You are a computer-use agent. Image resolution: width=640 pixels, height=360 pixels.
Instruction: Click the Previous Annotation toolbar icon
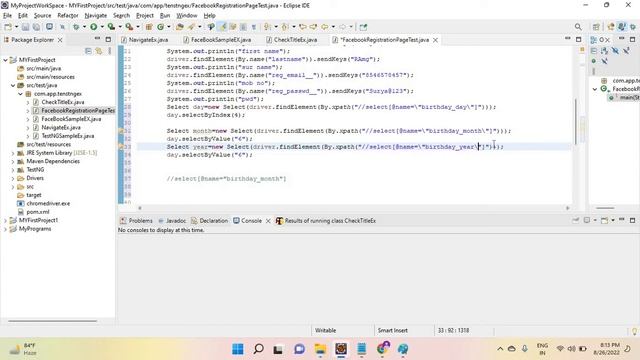pyautogui.click(x=285, y=27)
